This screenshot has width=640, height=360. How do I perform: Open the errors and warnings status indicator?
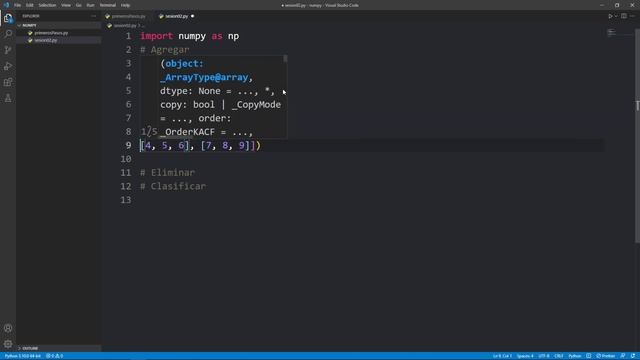pyautogui.click(x=54, y=356)
